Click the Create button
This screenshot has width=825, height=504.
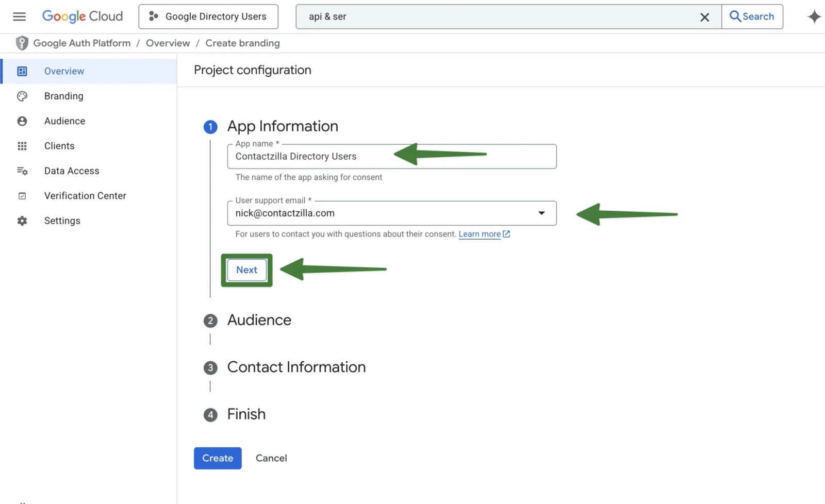coord(218,458)
